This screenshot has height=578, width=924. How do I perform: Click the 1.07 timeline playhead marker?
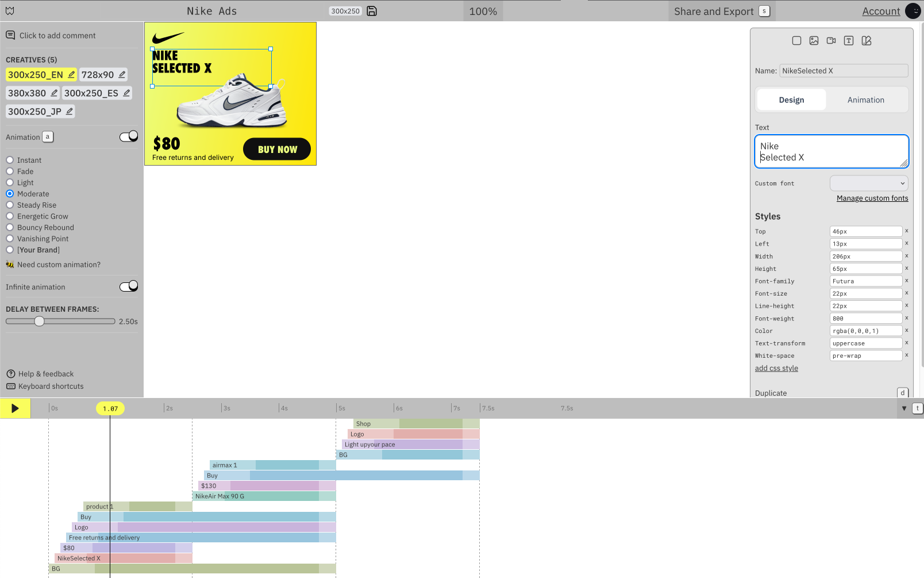(110, 408)
